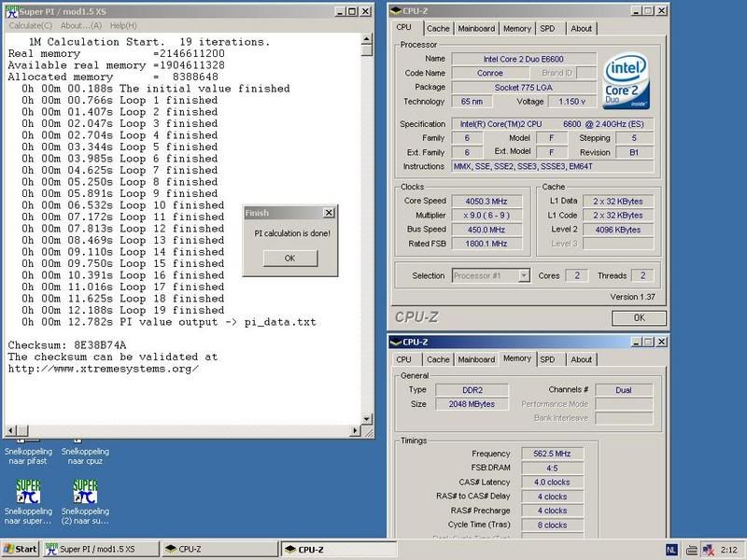Click the 'http://www.xtremesystems.org/' text in Super PI
747x560 pixels.
[x=103, y=369]
